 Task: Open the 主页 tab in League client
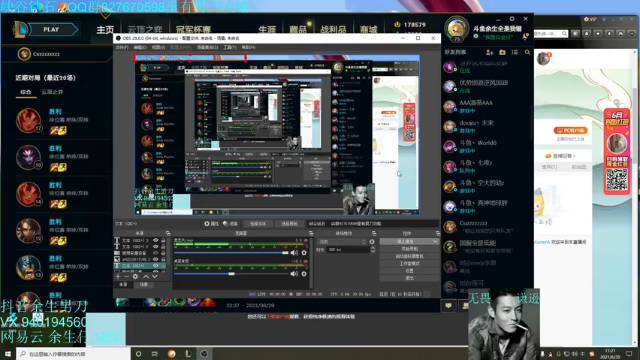[105, 29]
